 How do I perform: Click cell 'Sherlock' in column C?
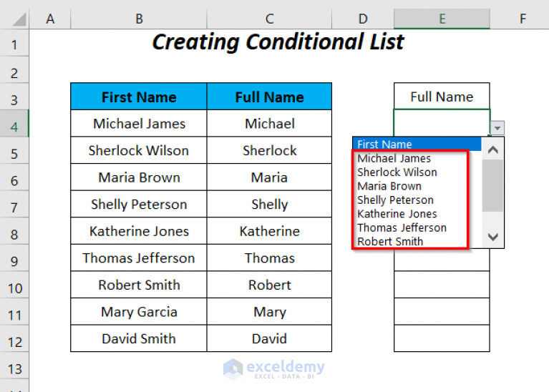pyautogui.click(x=269, y=150)
